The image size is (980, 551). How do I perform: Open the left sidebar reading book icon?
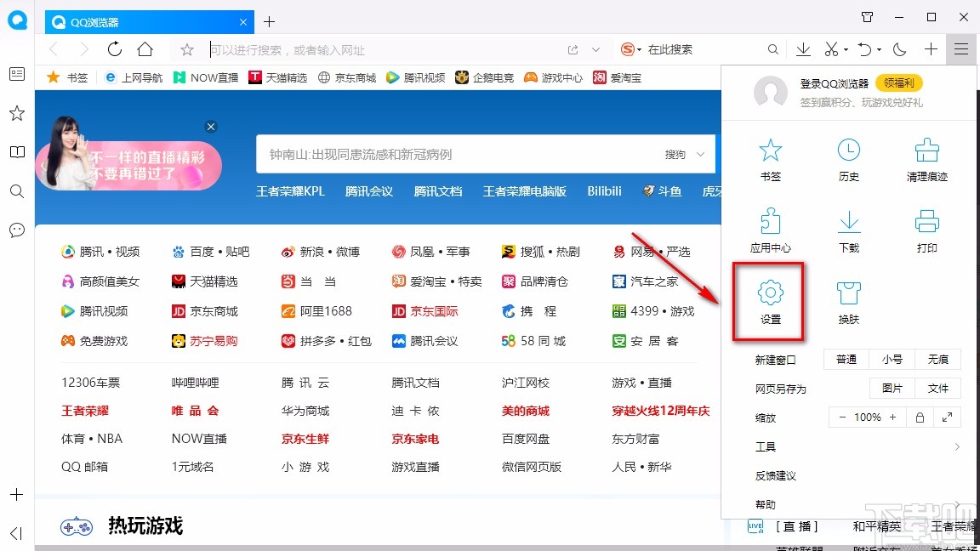point(17,152)
